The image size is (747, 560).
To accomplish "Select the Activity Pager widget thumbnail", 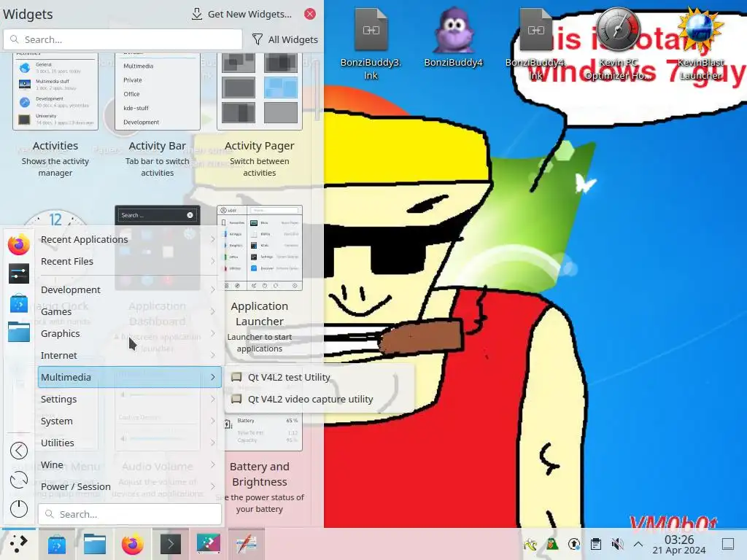I will point(260,91).
